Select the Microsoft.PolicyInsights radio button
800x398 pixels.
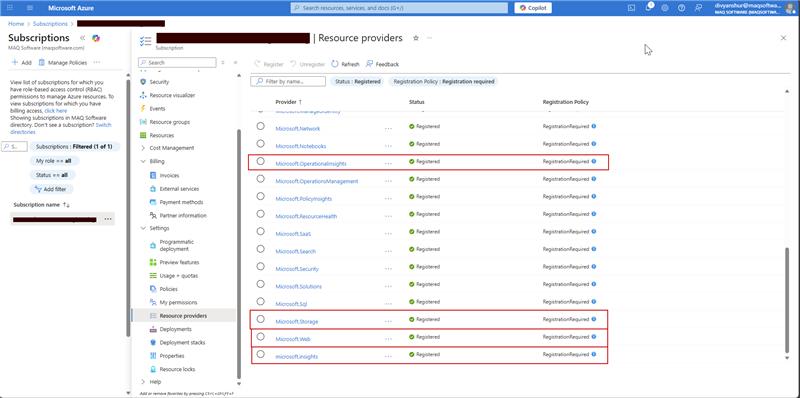261,196
